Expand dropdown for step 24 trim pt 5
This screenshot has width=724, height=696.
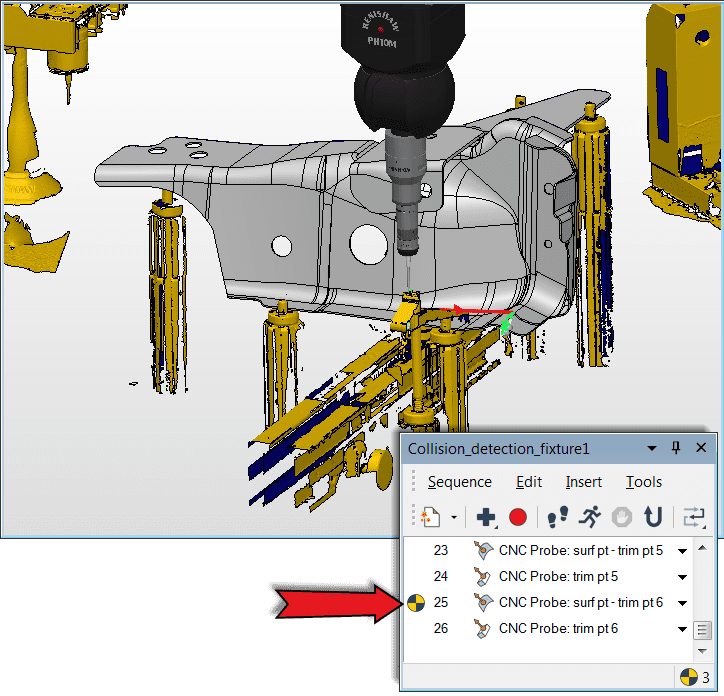coord(683,576)
